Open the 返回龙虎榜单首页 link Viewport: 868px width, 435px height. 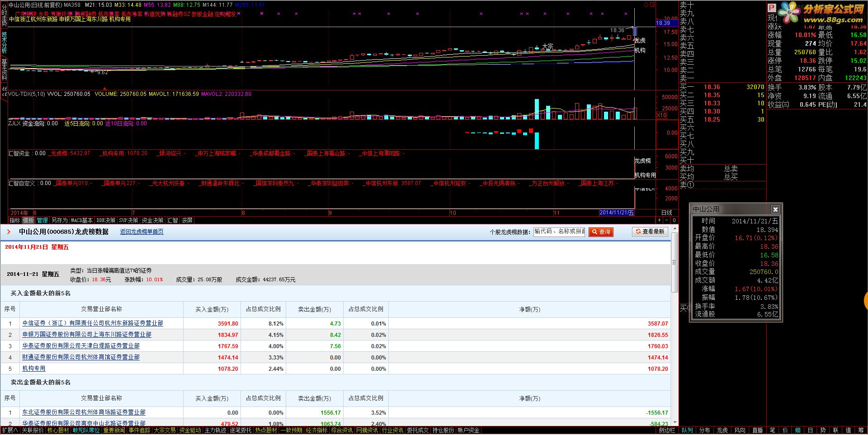[142, 232]
